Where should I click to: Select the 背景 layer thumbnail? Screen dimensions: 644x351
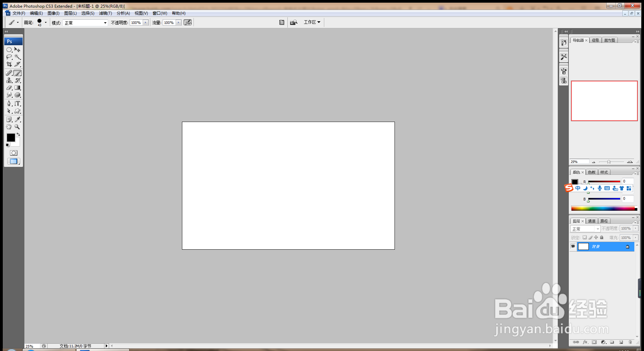(x=583, y=246)
